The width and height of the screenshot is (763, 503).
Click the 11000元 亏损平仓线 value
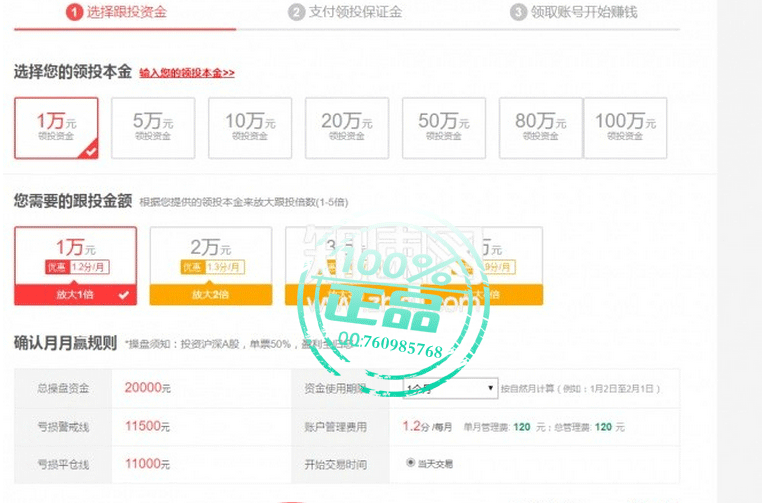click(147, 464)
